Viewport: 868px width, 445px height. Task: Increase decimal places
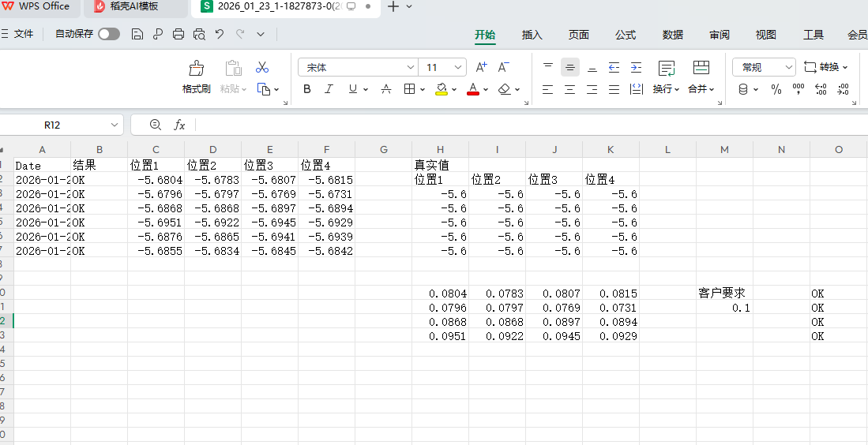(x=821, y=89)
